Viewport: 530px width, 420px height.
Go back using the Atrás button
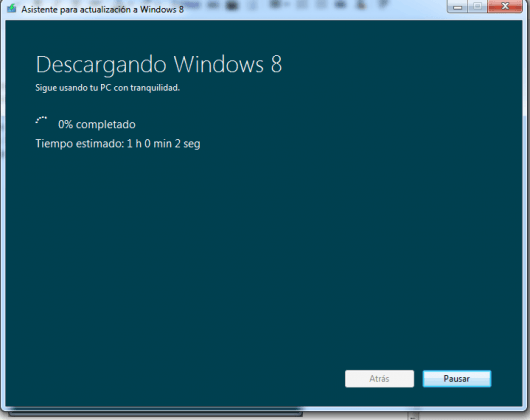(x=379, y=378)
